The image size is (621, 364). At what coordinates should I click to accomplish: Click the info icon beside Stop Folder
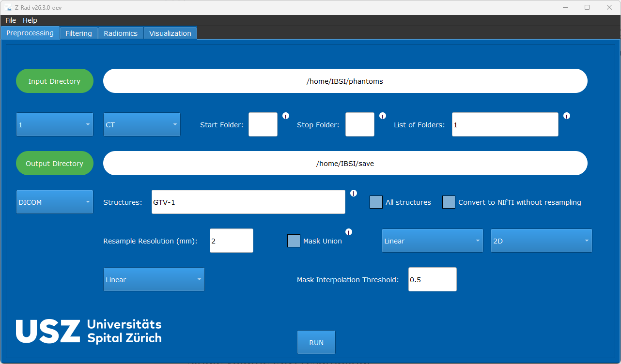(383, 116)
